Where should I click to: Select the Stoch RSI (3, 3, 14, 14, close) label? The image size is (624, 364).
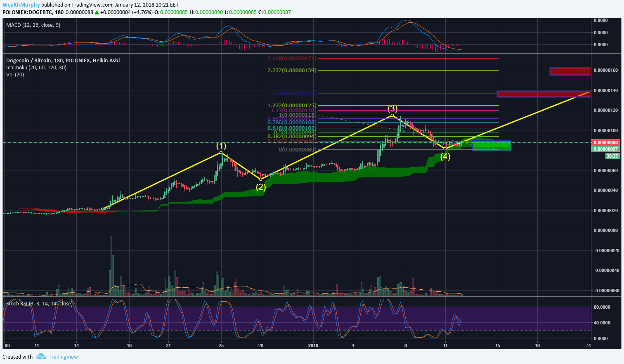39,303
